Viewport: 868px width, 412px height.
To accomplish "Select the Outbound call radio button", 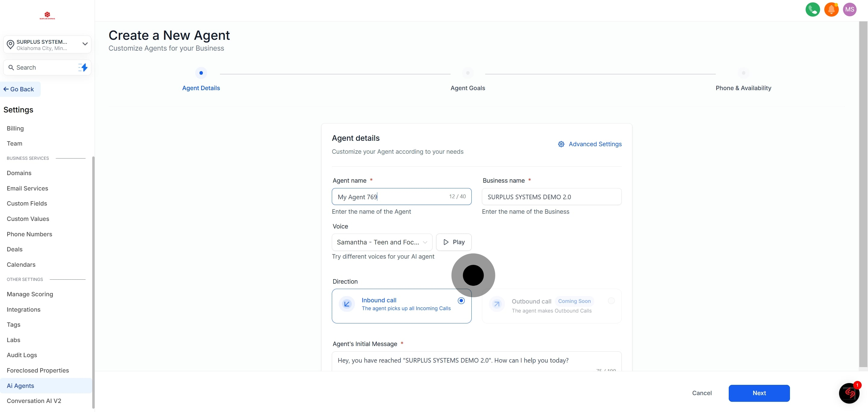I will click(x=611, y=300).
